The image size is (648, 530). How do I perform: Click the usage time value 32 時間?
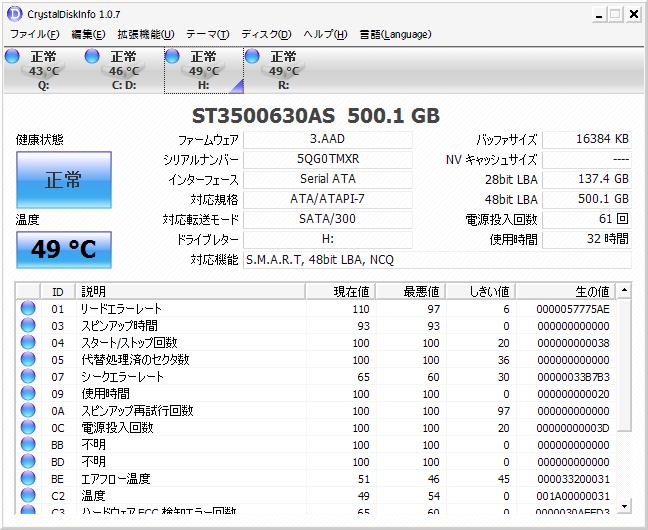(587, 239)
